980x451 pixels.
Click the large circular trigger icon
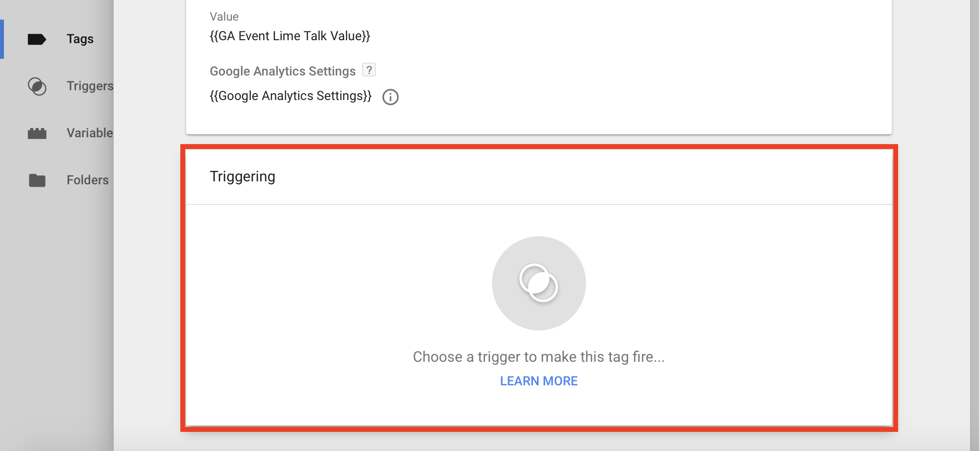539,283
